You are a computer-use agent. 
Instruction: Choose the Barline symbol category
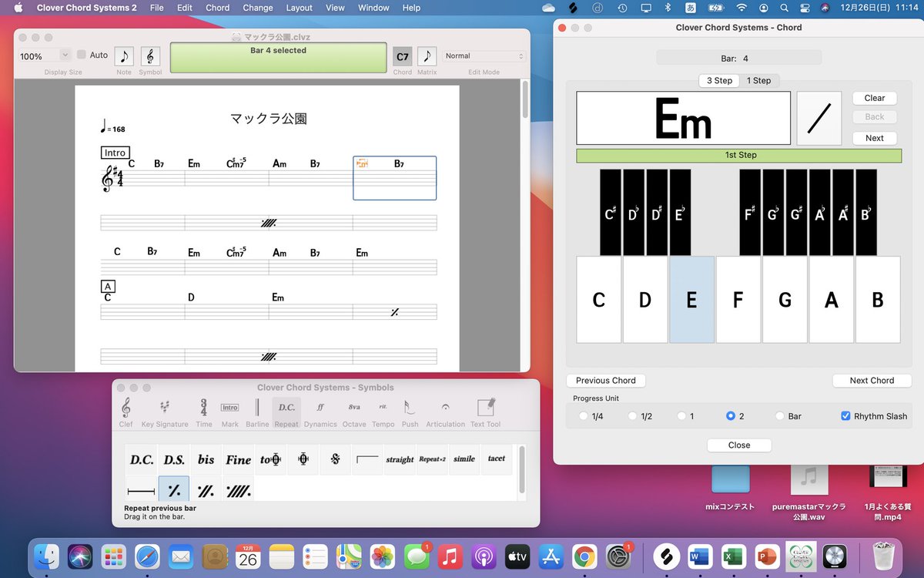[257, 412]
